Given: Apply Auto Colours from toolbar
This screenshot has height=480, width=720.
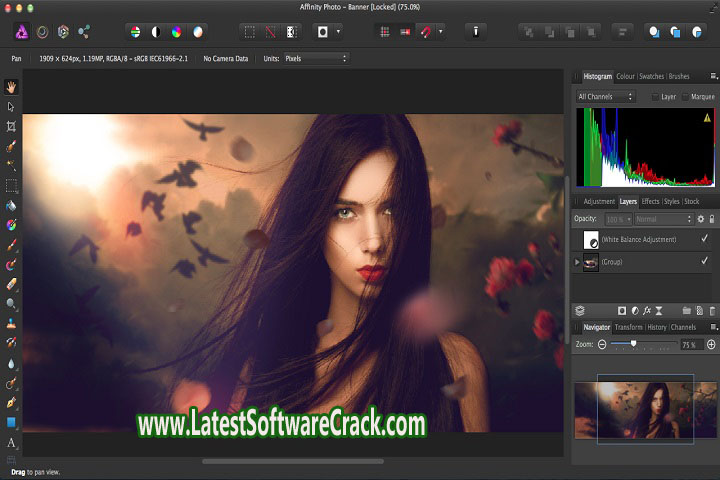Looking at the screenshot, I should pos(176,32).
